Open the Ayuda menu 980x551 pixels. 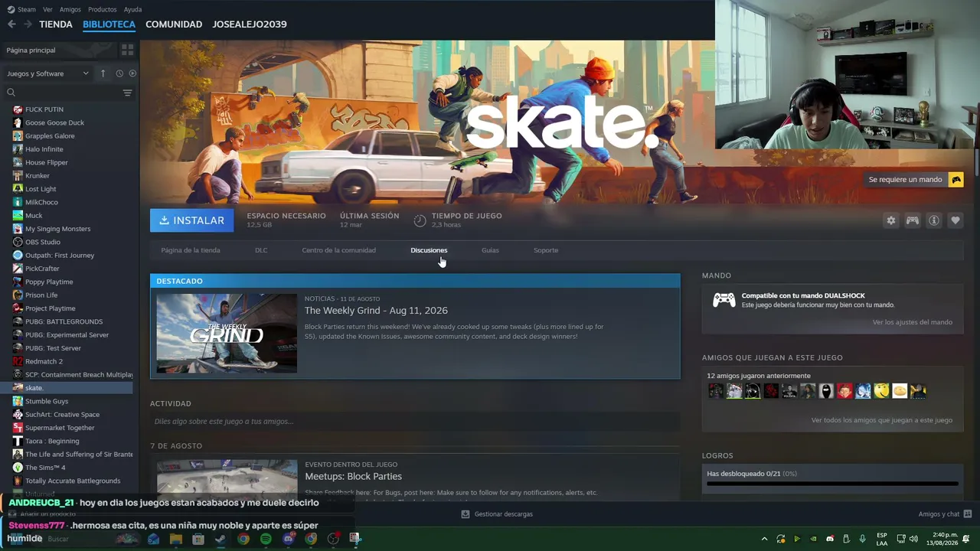point(132,9)
